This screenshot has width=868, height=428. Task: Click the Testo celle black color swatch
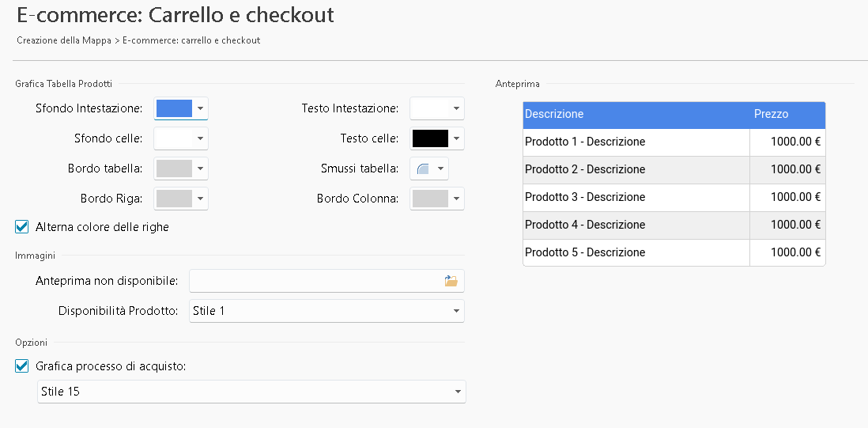click(429, 138)
